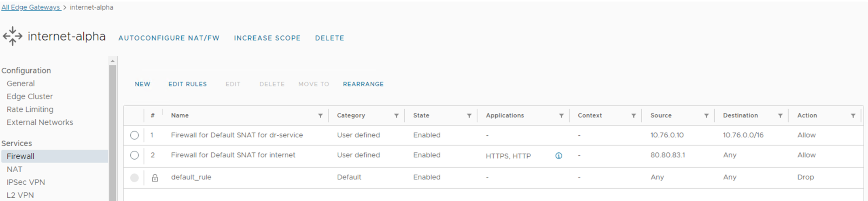Click the All Edge Gateways breadcrumb link

[31, 7]
